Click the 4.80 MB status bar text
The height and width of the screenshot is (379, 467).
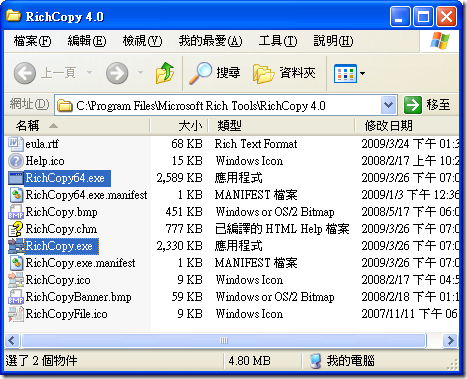pos(249,361)
